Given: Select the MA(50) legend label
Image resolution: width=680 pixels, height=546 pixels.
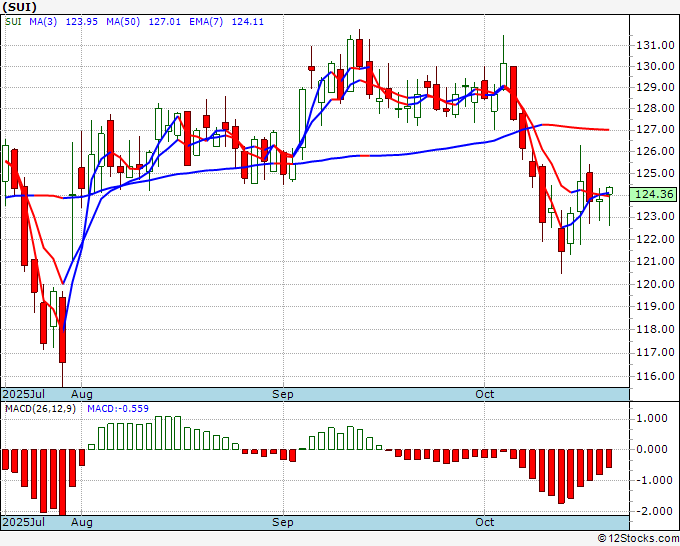Looking at the screenshot, I should click(x=123, y=22).
